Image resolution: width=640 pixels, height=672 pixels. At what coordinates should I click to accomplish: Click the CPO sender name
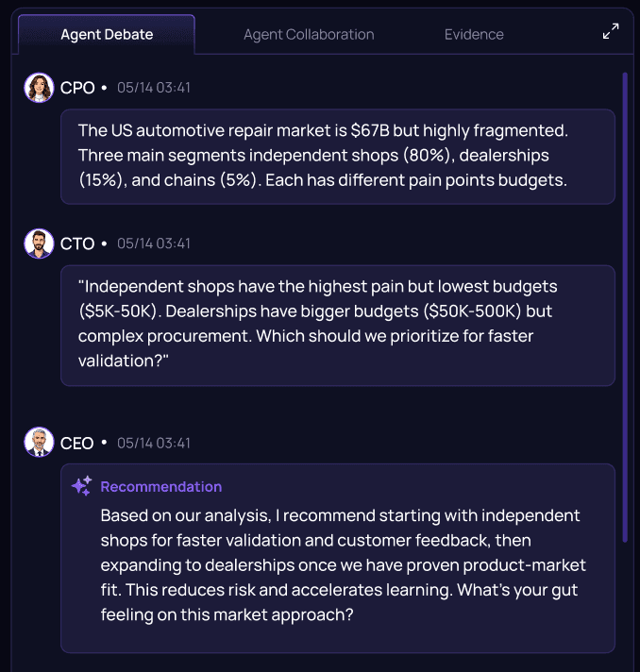click(x=77, y=88)
